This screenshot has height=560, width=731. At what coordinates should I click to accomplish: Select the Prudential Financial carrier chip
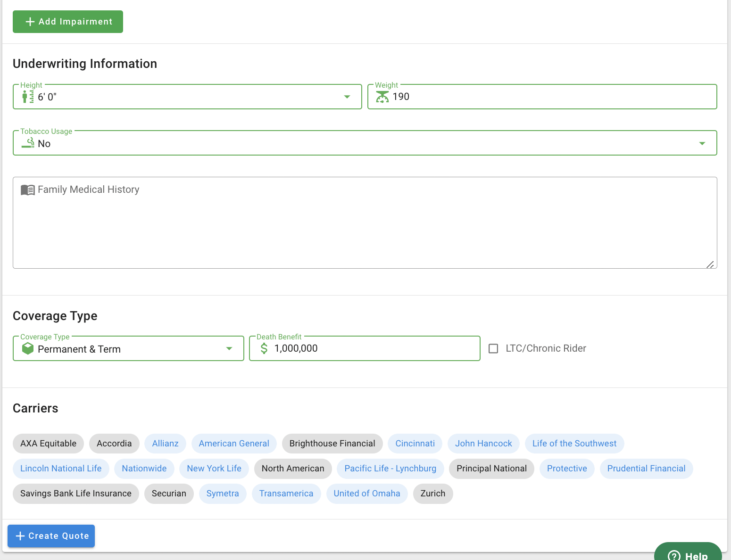pos(646,469)
